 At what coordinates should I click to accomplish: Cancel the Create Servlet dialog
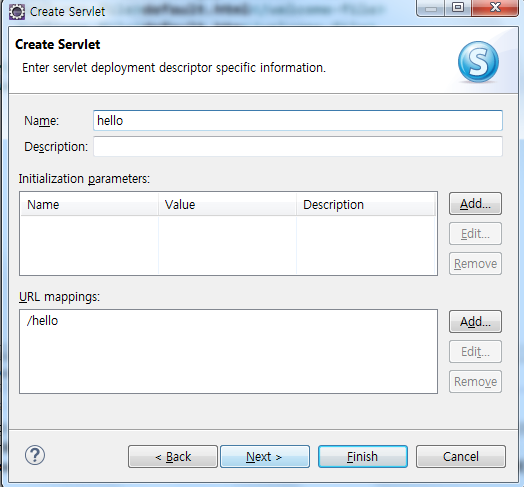point(461,457)
